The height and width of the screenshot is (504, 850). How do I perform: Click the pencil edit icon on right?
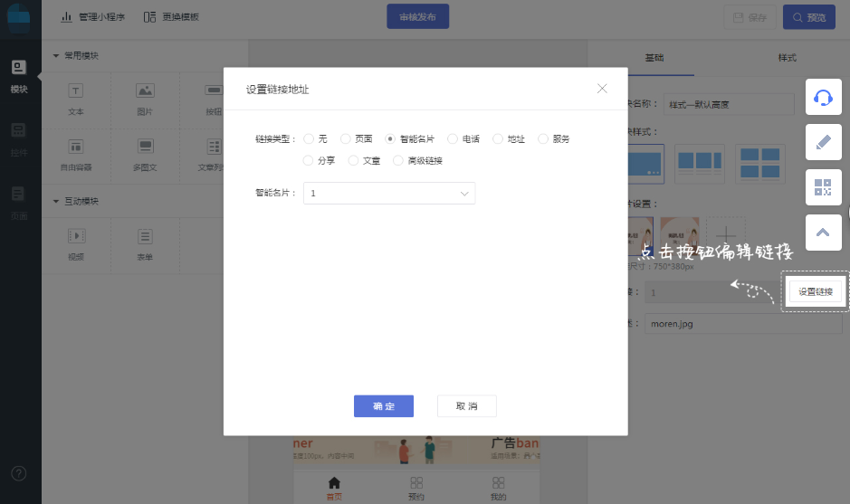[823, 142]
